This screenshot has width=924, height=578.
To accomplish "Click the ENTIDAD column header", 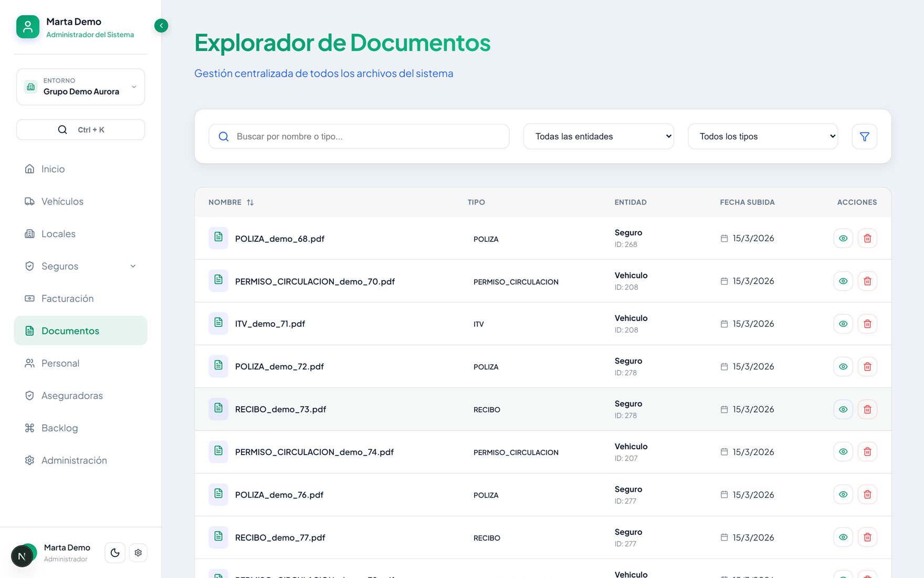I will click(631, 202).
